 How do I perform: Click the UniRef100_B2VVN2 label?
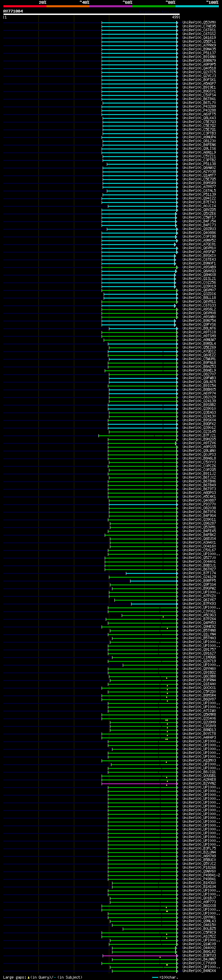coord(199,784)
